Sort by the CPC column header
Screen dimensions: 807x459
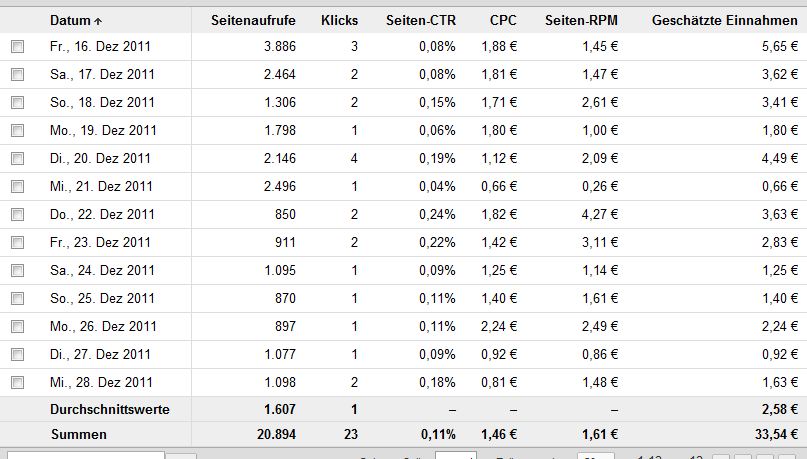click(503, 21)
